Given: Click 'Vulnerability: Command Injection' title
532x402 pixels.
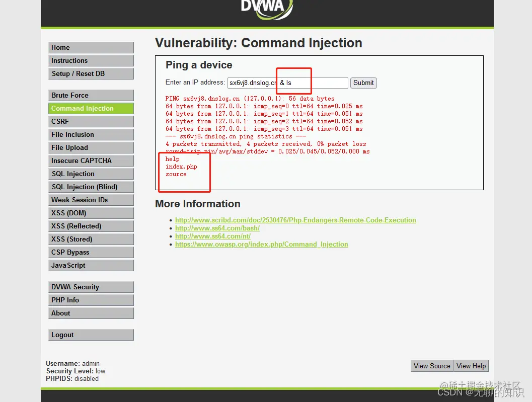Looking at the screenshot, I should [259, 43].
